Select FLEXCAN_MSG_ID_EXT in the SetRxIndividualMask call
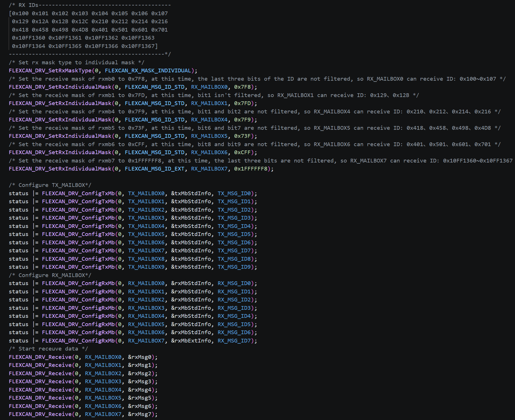The width and height of the screenshot is (515, 420). [155, 169]
